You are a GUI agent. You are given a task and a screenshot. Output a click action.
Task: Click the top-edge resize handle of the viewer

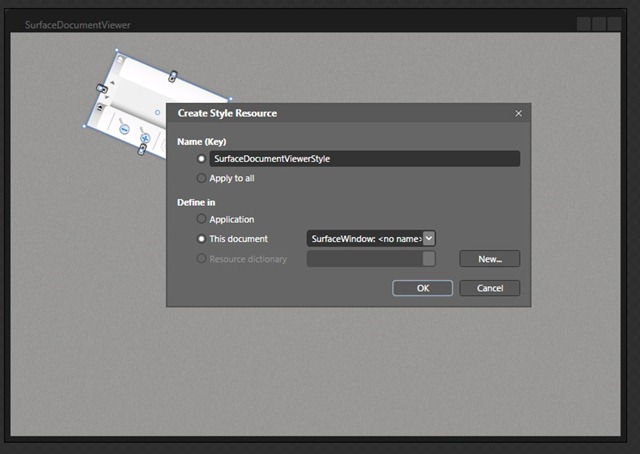173,75
